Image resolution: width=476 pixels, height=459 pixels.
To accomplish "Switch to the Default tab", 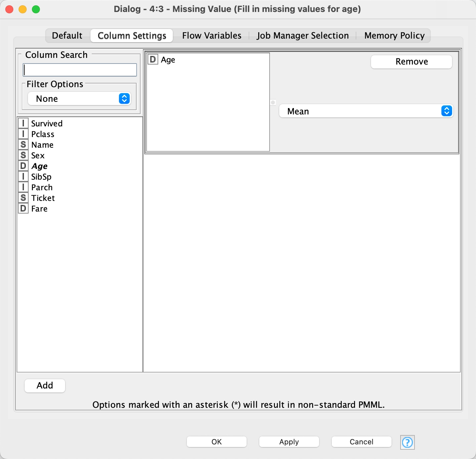I will point(67,36).
